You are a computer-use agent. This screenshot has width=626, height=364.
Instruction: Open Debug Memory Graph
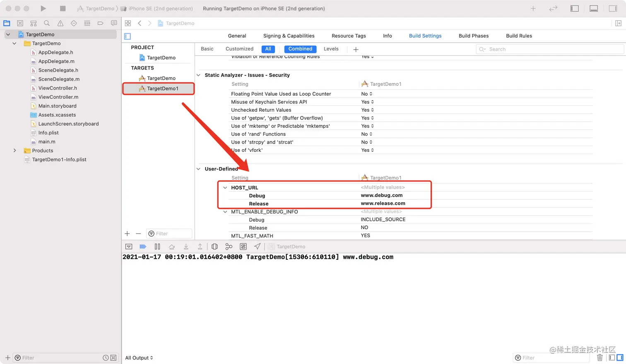click(x=229, y=247)
